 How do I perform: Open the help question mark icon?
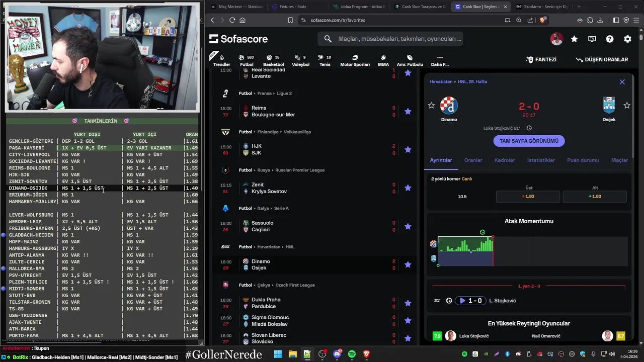pos(610,39)
